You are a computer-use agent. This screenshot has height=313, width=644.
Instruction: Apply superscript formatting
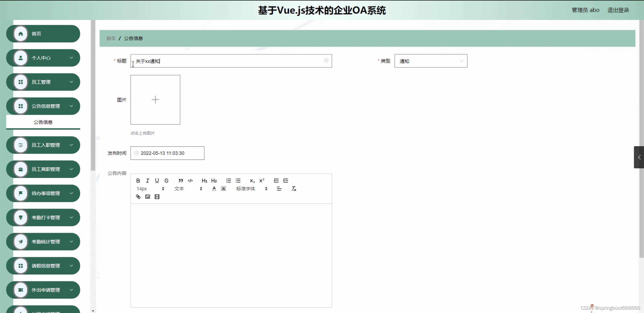pos(262,180)
